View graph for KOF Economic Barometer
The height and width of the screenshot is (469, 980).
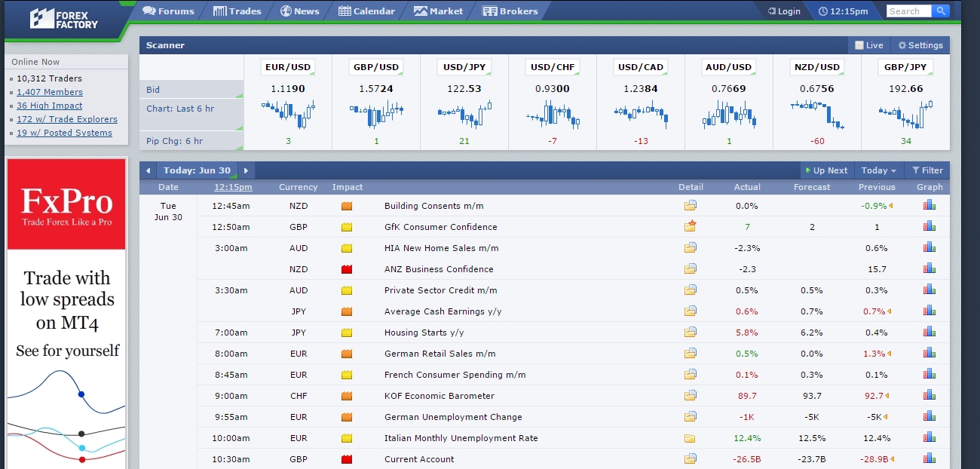click(929, 395)
